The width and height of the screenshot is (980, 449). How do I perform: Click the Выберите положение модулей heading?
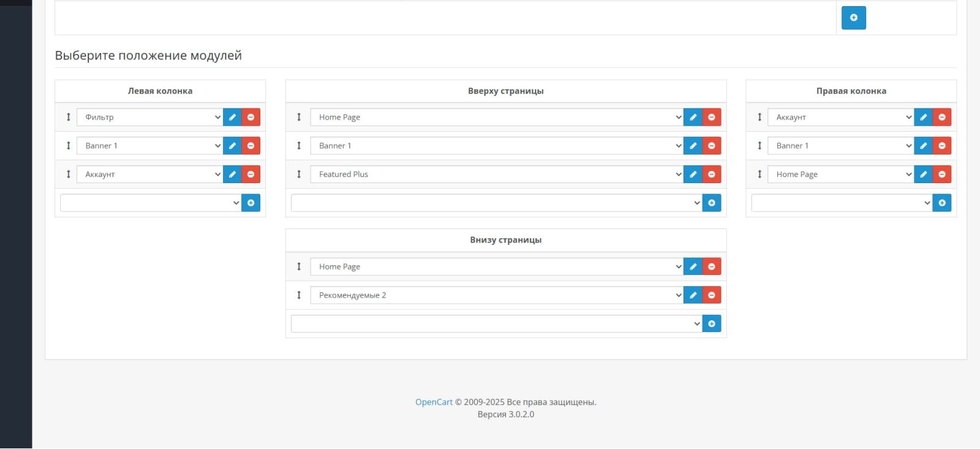click(x=148, y=56)
